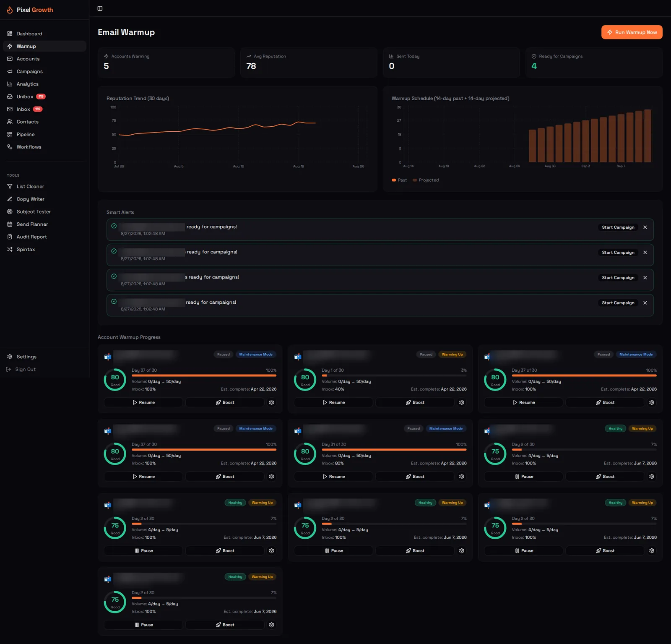This screenshot has height=644, width=671.
Task: Click the Accounts Warming stat card
Action: (166, 63)
